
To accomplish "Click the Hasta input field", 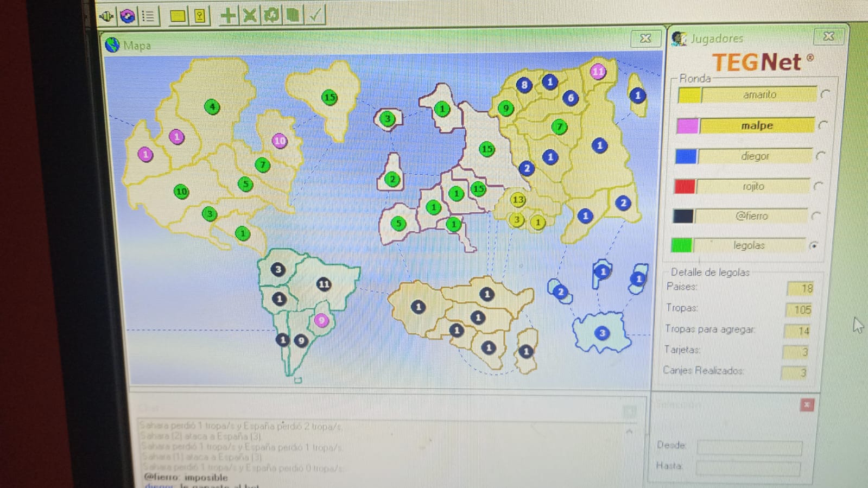I will (x=747, y=468).
